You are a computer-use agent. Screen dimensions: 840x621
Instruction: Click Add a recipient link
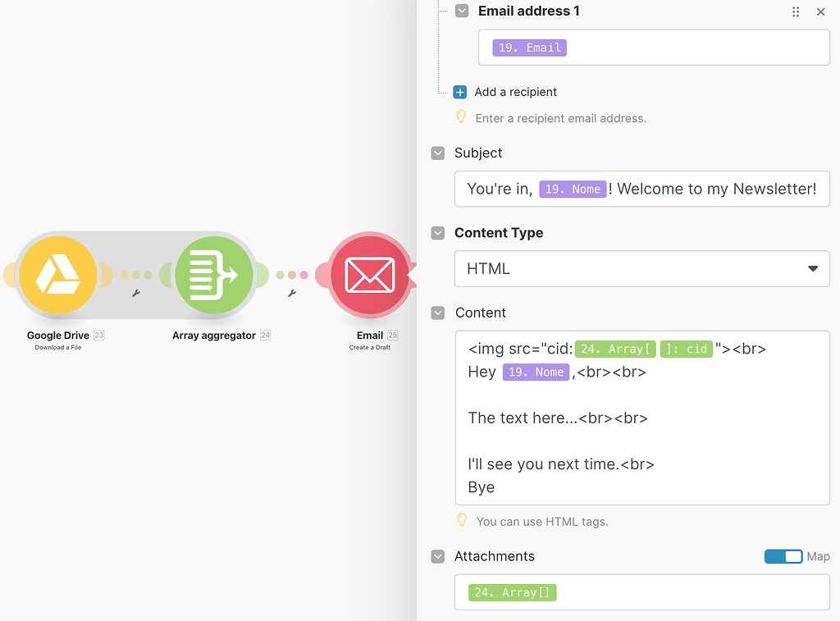click(x=515, y=92)
